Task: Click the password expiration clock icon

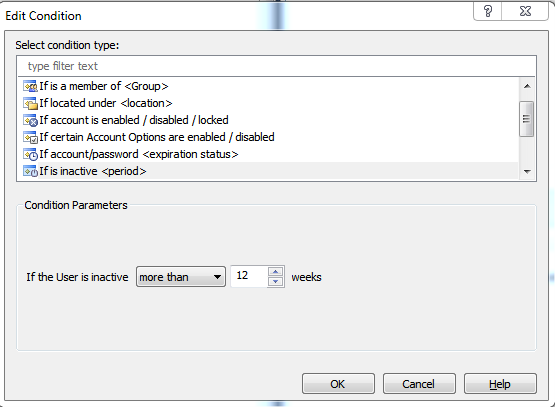Action: tap(30, 154)
